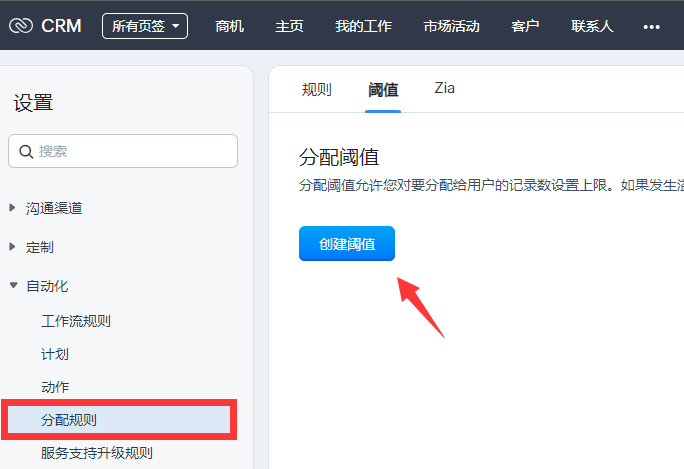This screenshot has width=684, height=469.
Task: Expand the 定制 section
Action: point(13,247)
